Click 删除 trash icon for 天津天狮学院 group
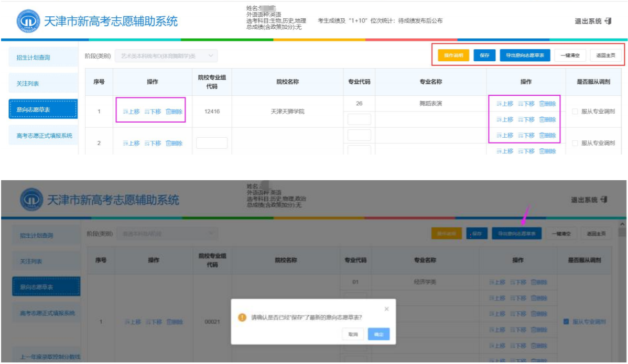 coord(168,112)
